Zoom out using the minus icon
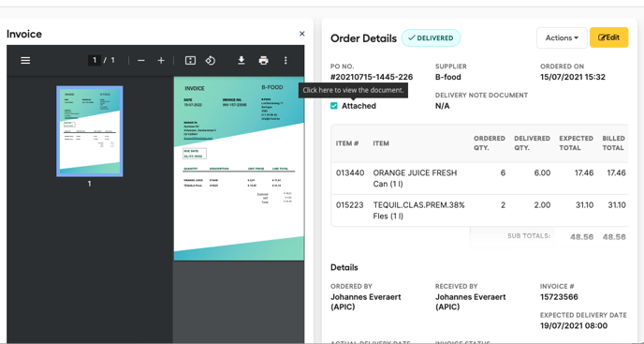This screenshot has width=644, height=344. [x=141, y=61]
